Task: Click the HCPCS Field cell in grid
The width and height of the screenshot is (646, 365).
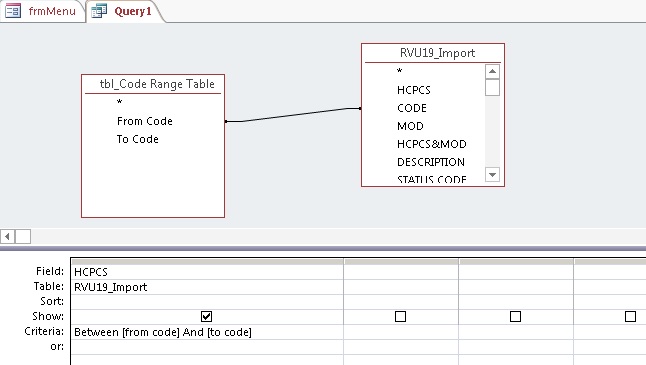Action: click(x=207, y=272)
